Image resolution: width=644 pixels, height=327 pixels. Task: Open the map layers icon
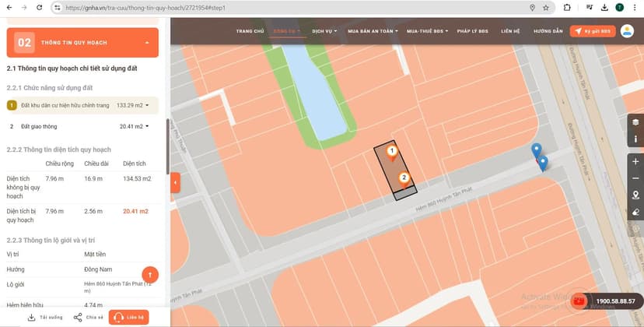click(x=635, y=122)
